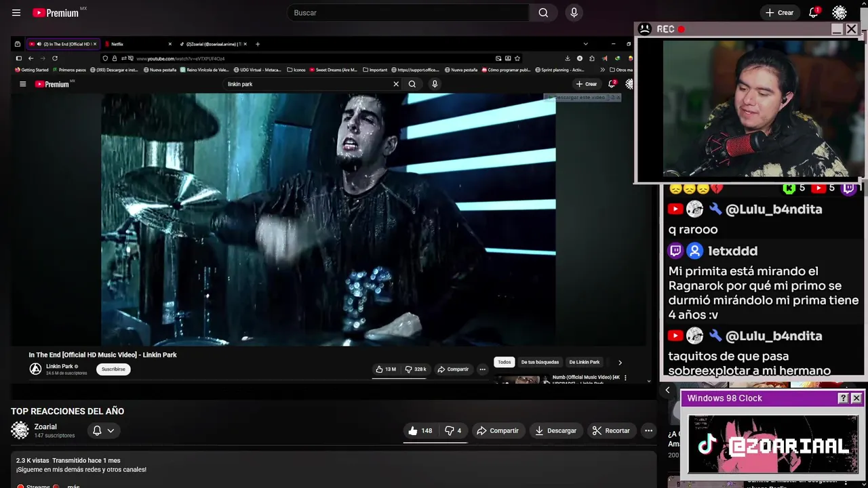Click the title 'TOP REACCIONES DEL AÑO'
This screenshot has width=868, height=488.
67,411
